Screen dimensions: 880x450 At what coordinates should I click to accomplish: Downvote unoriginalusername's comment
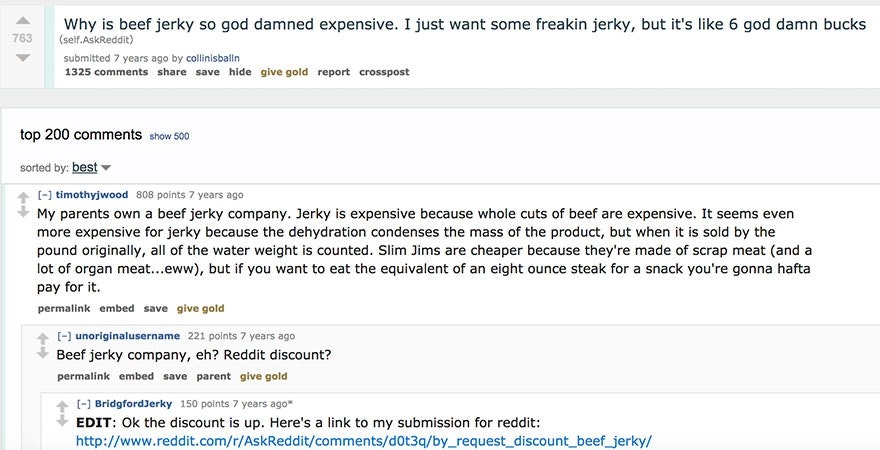coord(43,353)
